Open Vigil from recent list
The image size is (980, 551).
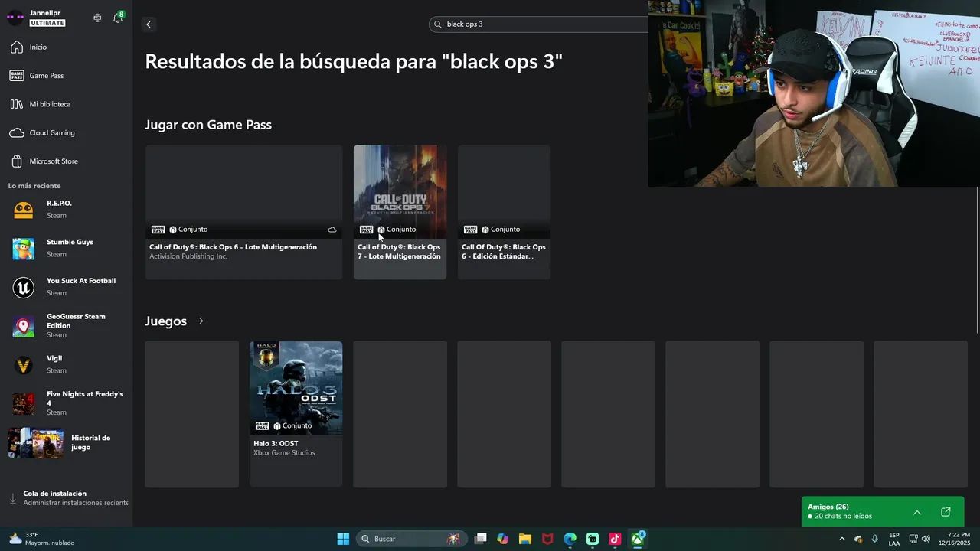[66, 365]
